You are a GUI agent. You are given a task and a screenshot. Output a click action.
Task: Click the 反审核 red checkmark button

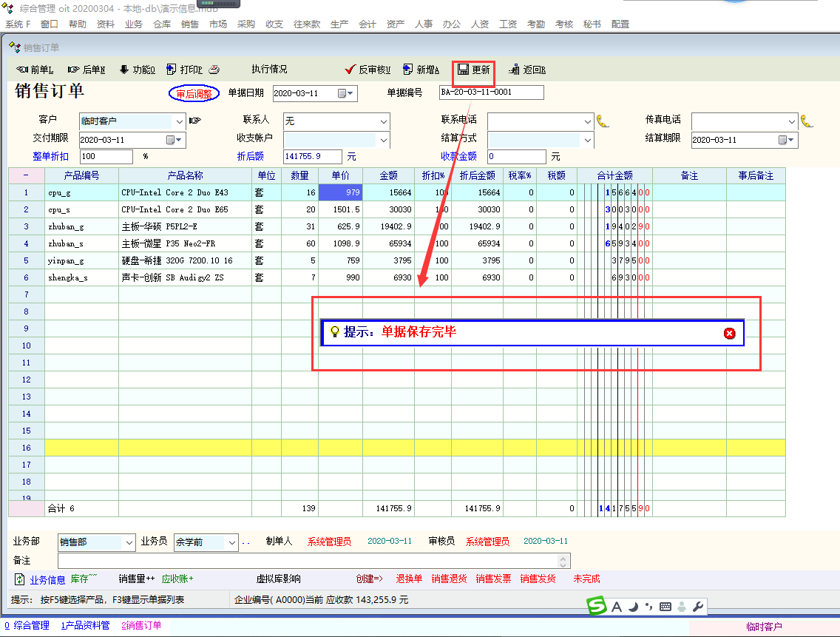tap(367, 70)
